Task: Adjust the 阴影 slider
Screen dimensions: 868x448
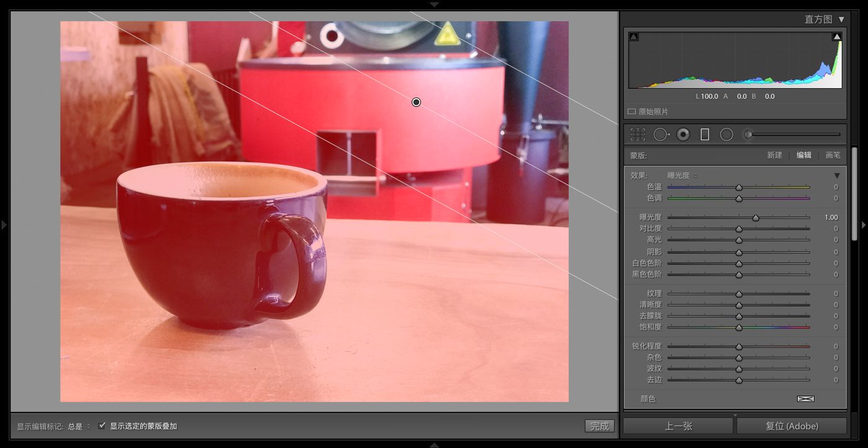Action: 739,252
